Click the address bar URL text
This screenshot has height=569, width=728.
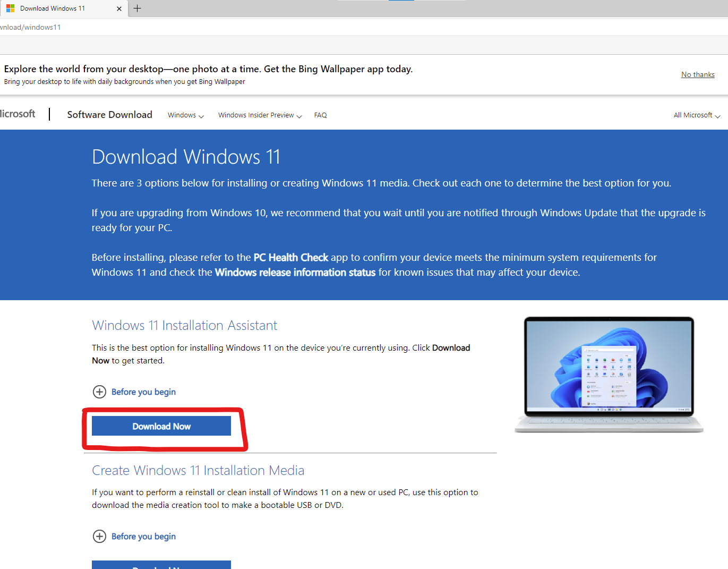pyautogui.click(x=30, y=27)
